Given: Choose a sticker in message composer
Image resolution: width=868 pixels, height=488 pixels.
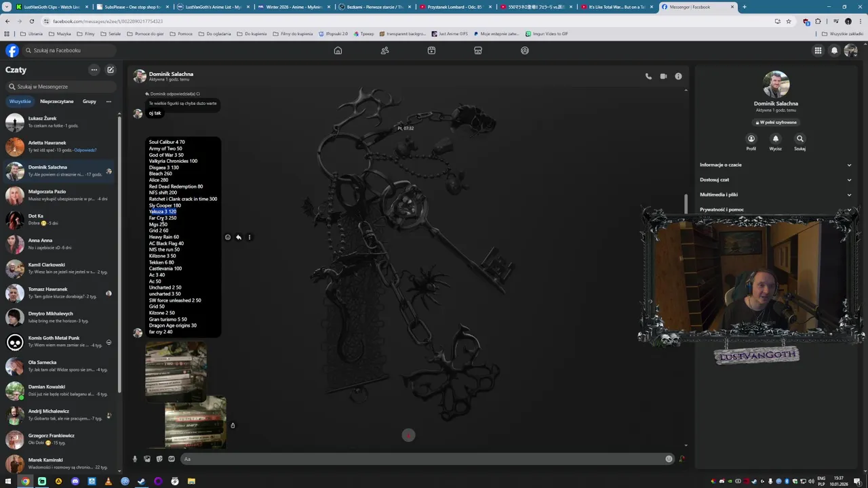Looking at the screenshot, I should point(159,459).
